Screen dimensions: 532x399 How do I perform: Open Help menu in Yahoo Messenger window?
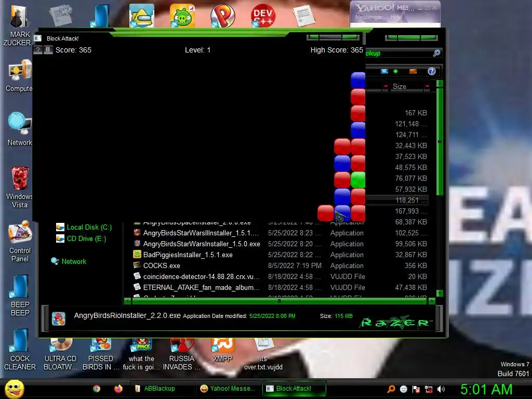point(396,17)
